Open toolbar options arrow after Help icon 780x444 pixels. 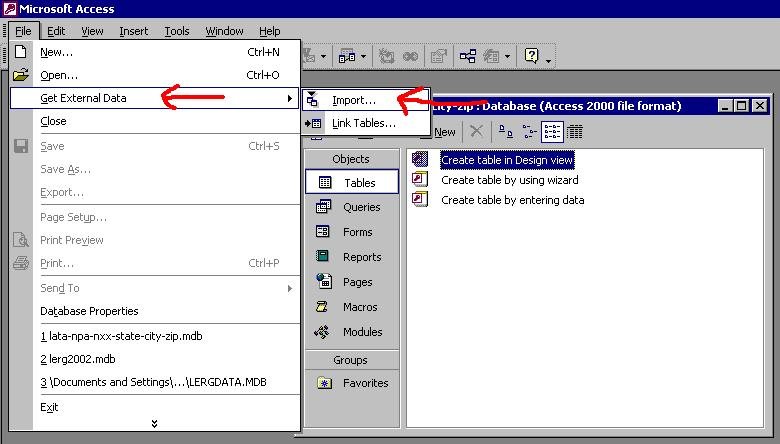coord(548,61)
